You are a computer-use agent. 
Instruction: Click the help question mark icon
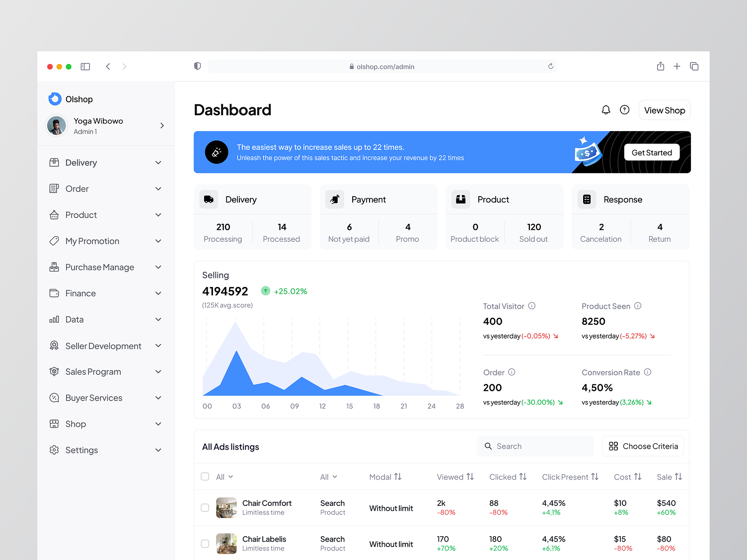[x=624, y=109]
